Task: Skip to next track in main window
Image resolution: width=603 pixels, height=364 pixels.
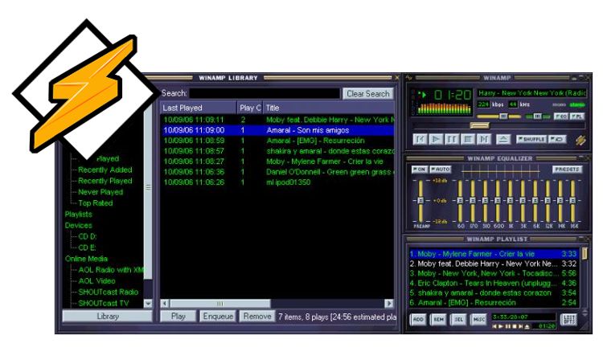Action: 484,139
